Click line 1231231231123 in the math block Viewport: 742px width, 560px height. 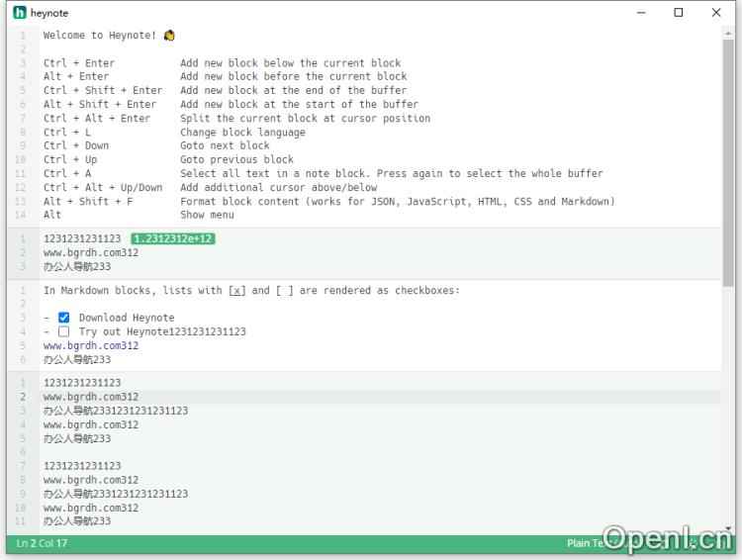click(82, 238)
